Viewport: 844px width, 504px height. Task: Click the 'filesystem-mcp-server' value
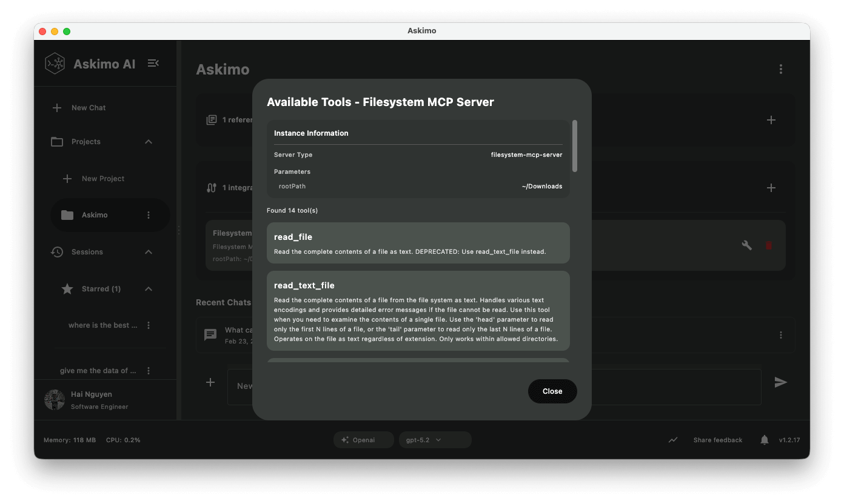coord(527,154)
